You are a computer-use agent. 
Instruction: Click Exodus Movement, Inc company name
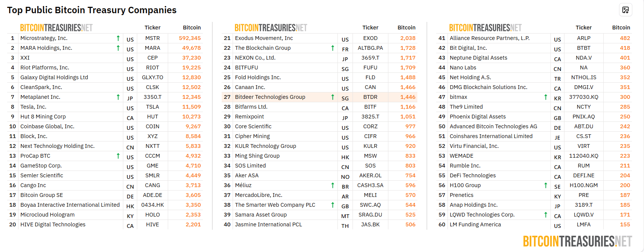(264, 38)
